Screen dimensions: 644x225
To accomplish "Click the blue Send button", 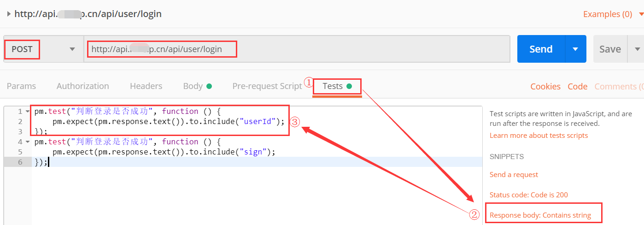I will [x=541, y=49].
